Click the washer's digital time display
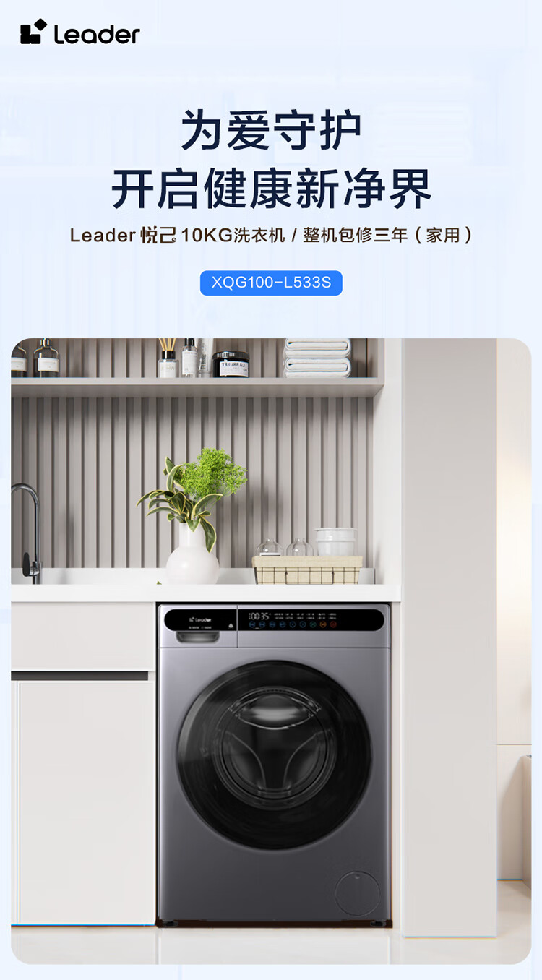Screen dimensions: 542x980 (259, 616)
